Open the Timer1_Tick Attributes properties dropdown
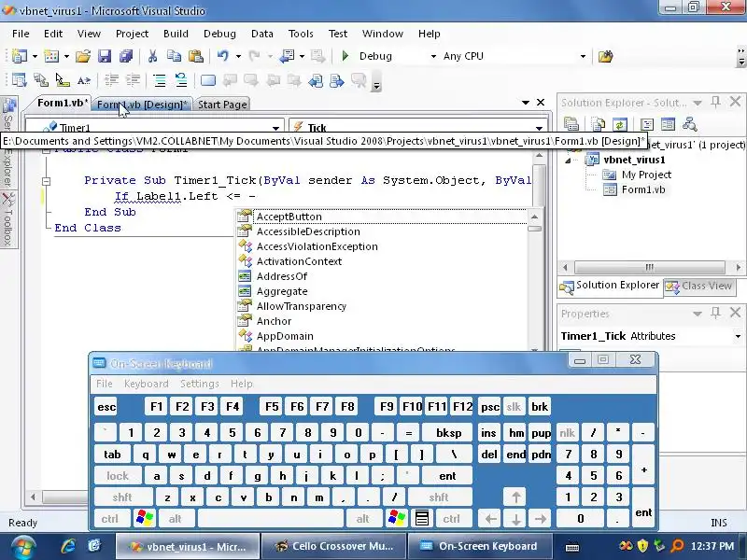 (738, 336)
